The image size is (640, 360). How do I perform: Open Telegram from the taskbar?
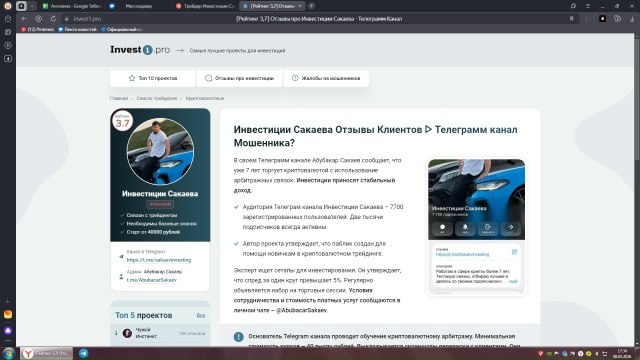pyautogui.click(x=84, y=353)
